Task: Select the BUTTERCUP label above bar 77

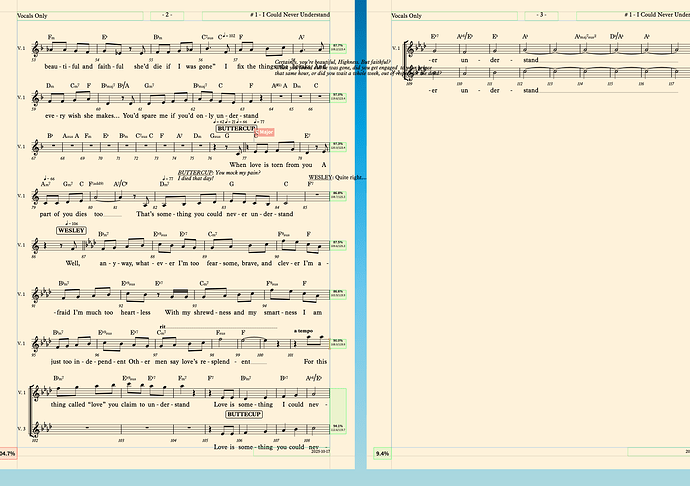Action: pyautogui.click(x=236, y=129)
